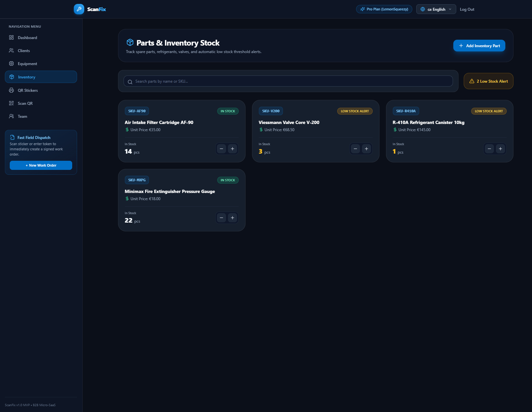Click the QR Stickers printer icon

[x=11, y=90]
